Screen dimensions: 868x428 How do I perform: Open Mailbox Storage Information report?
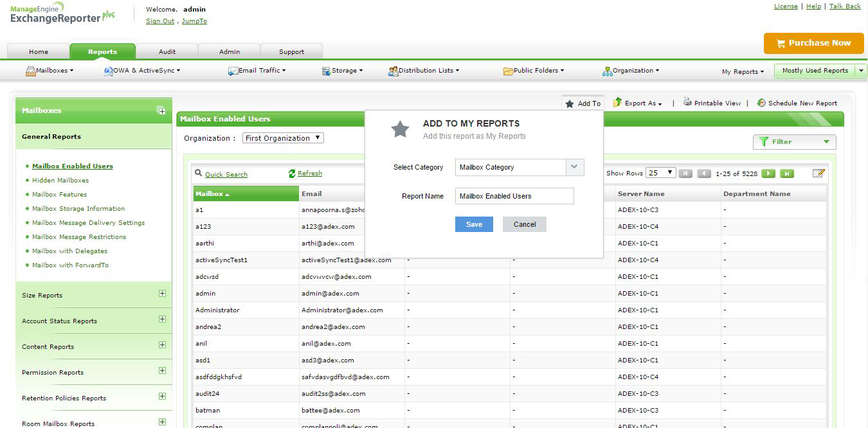pos(78,209)
